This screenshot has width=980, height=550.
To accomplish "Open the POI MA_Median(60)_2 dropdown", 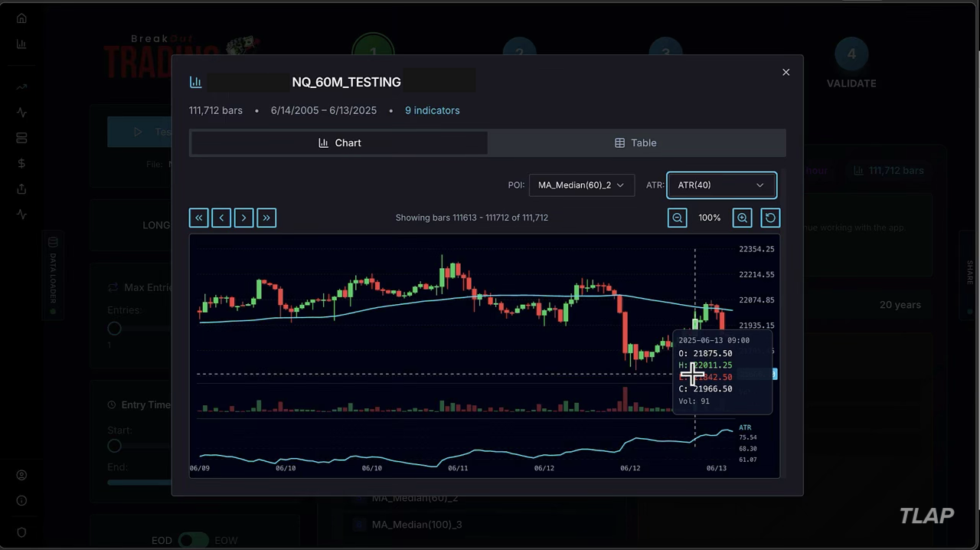I will click(582, 185).
